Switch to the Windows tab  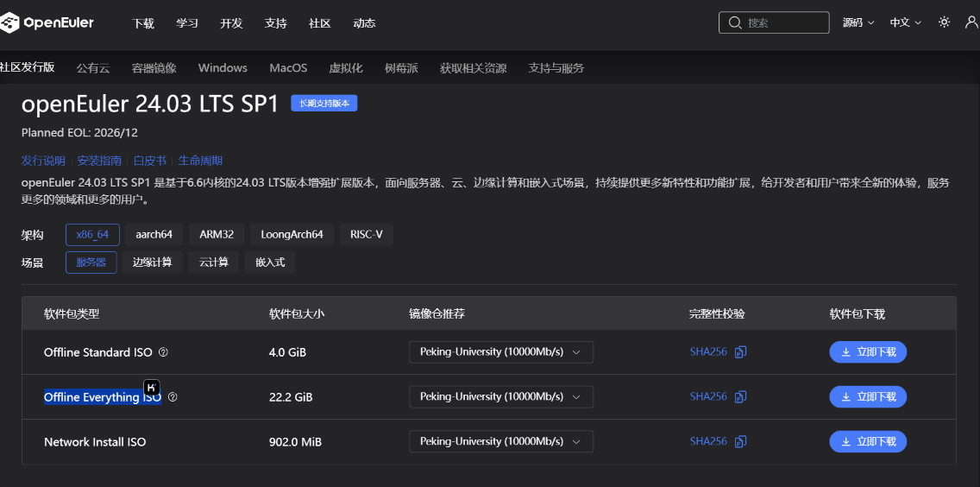pyautogui.click(x=223, y=68)
